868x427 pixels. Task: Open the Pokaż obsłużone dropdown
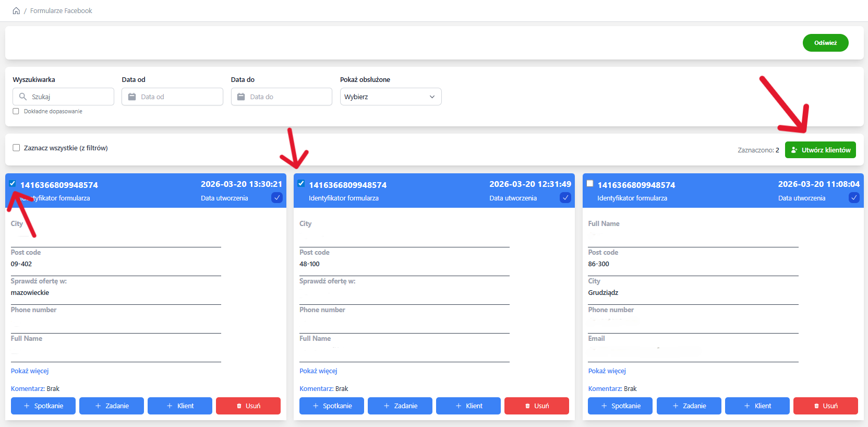coord(390,97)
